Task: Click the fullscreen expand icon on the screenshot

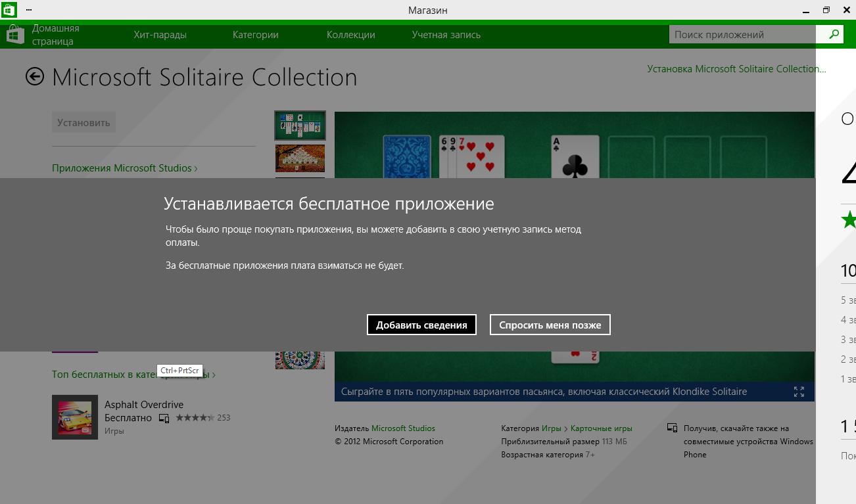Action: click(799, 392)
